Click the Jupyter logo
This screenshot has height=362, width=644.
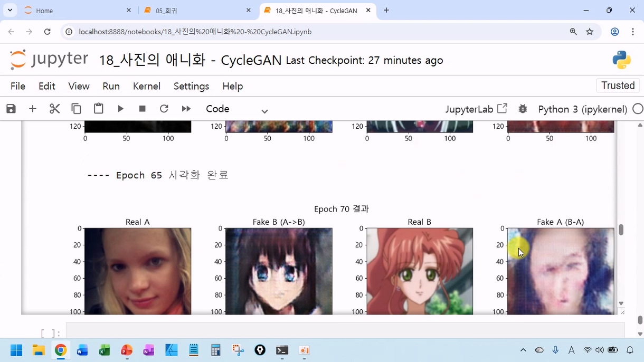coord(49,60)
